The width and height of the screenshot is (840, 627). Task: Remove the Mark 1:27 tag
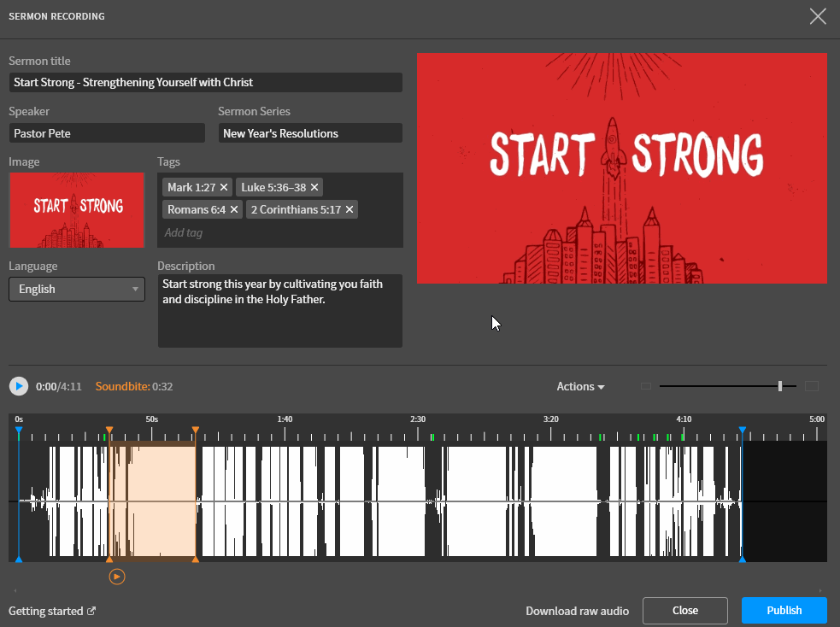(224, 187)
